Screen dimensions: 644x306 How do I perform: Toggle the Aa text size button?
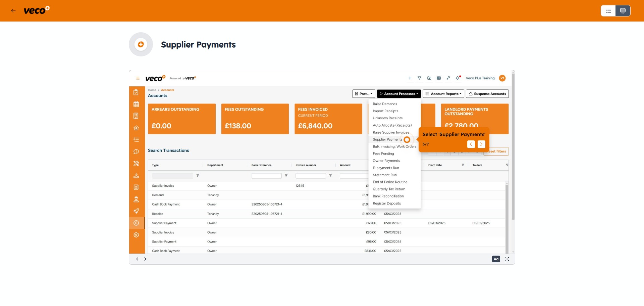(496, 259)
